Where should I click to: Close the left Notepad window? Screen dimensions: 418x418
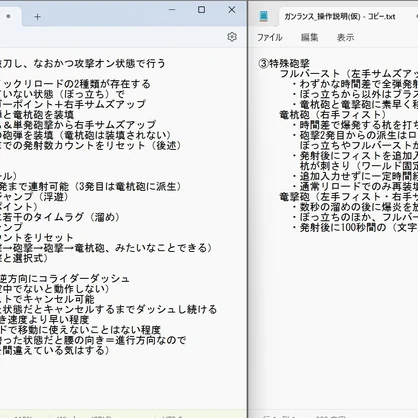coord(232,10)
